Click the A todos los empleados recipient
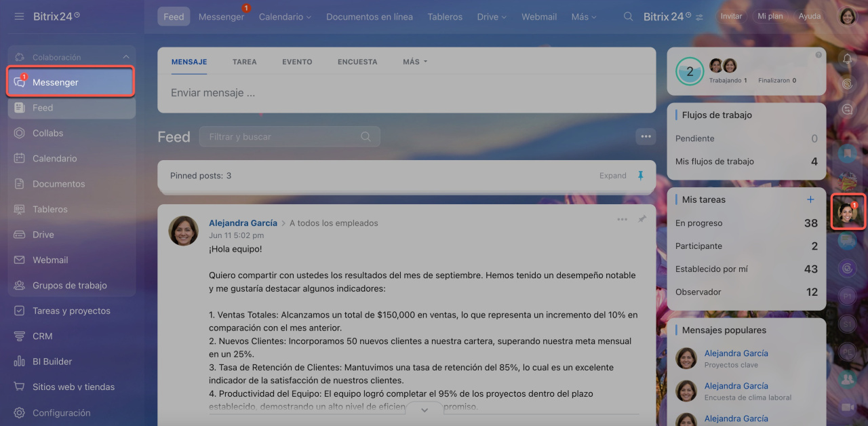This screenshot has height=426, width=868. (x=334, y=223)
